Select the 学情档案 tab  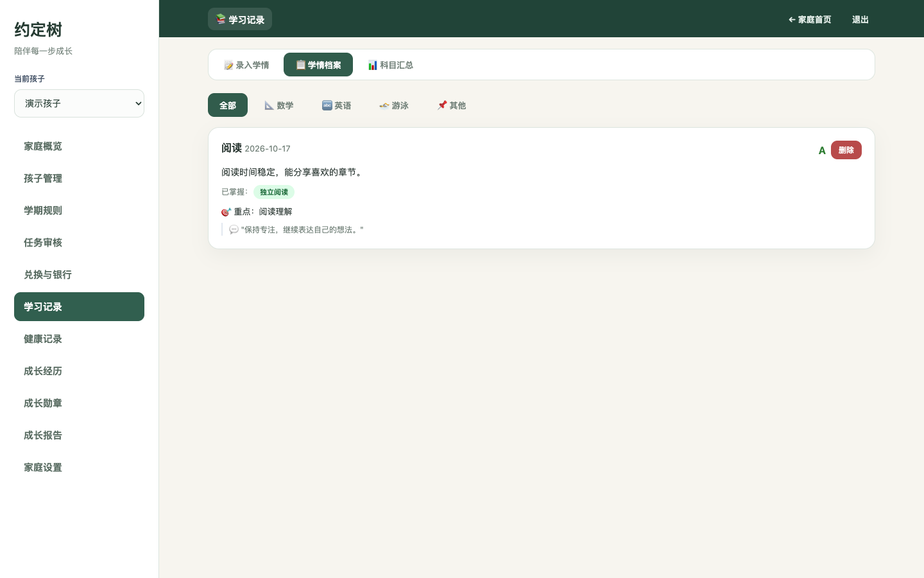(318, 65)
